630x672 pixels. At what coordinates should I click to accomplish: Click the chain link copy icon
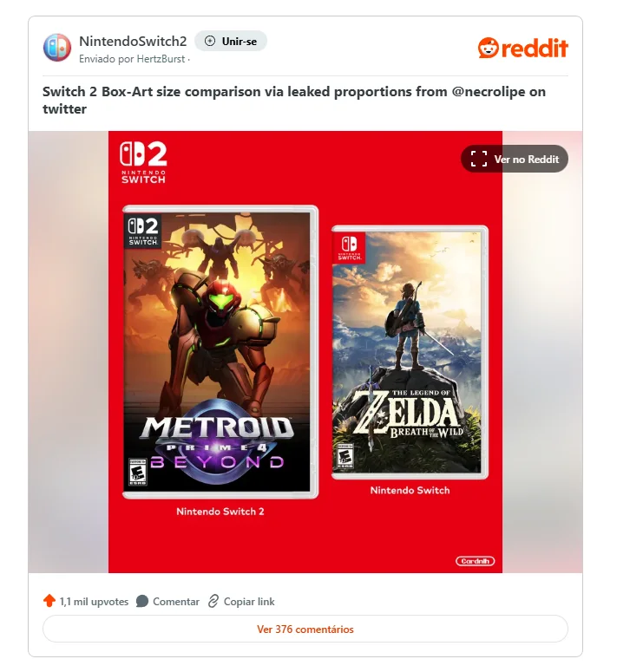click(x=213, y=601)
